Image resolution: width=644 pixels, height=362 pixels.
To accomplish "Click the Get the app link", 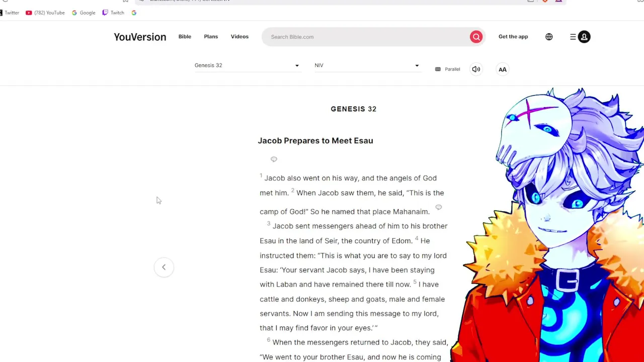I will tap(513, 37).
